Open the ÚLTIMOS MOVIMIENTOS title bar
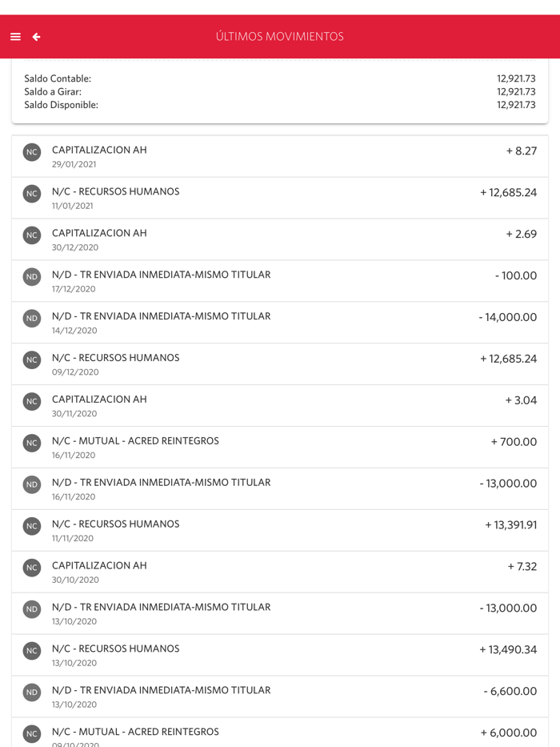The width and height of the screenshot is (560, 747). (x=280, y=37)
